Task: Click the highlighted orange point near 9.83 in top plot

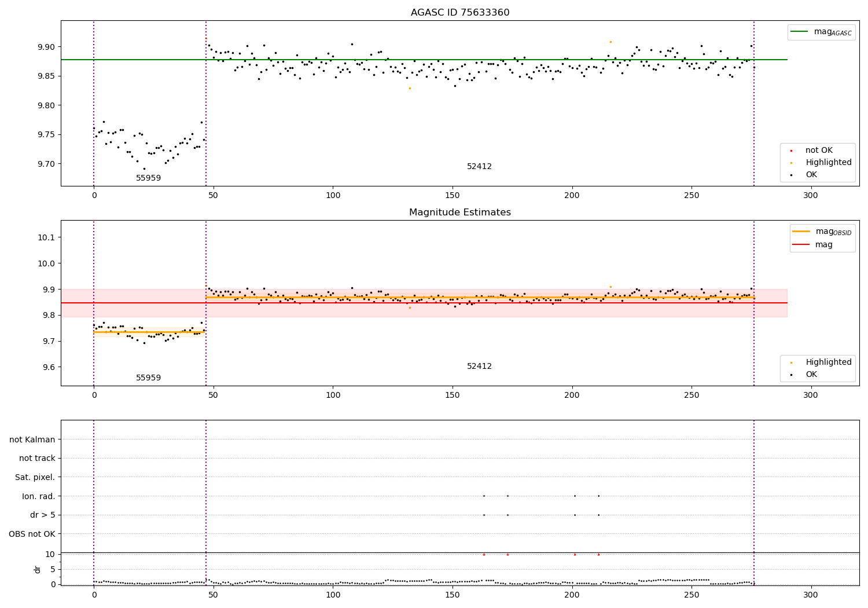Action: 410,88
